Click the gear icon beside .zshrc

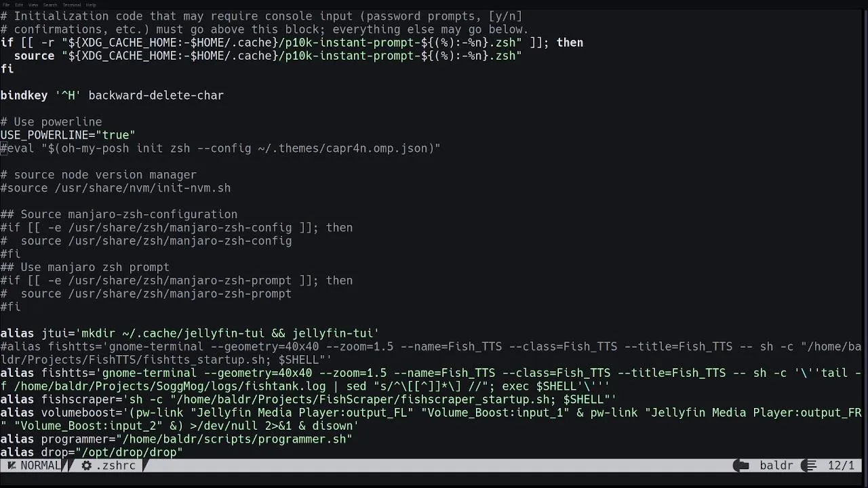pos(86,466)
